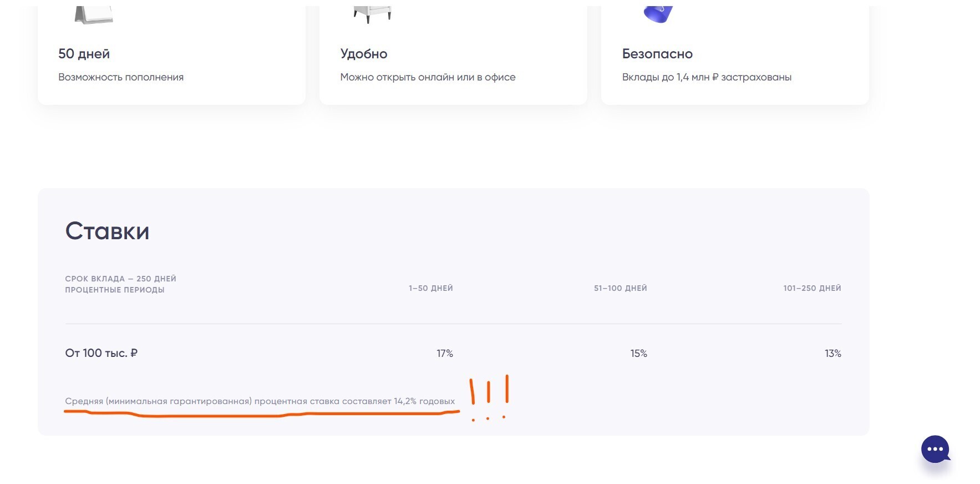Click the 17% rate value
Image resolution: width=980 pixels, height=484 pixels.
pos(445,354)
